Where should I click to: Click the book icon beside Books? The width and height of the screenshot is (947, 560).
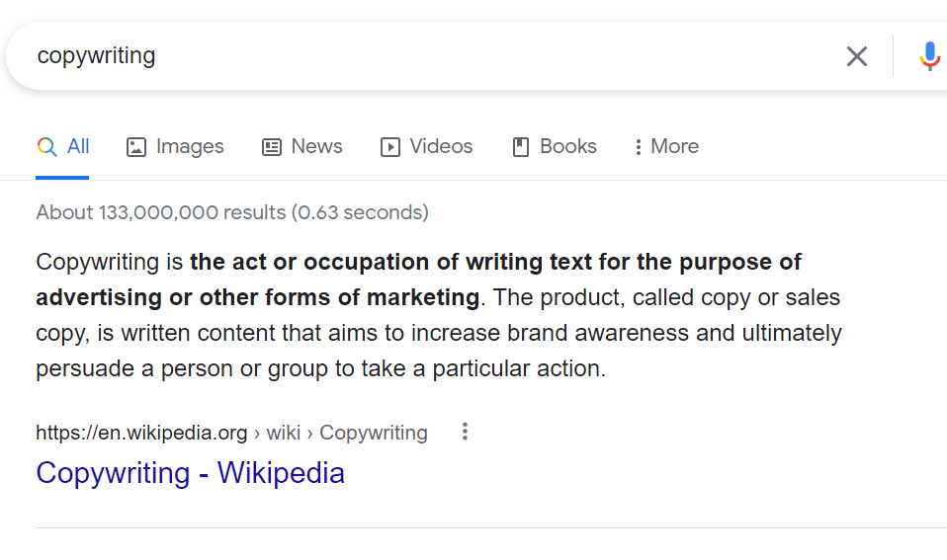520,146
